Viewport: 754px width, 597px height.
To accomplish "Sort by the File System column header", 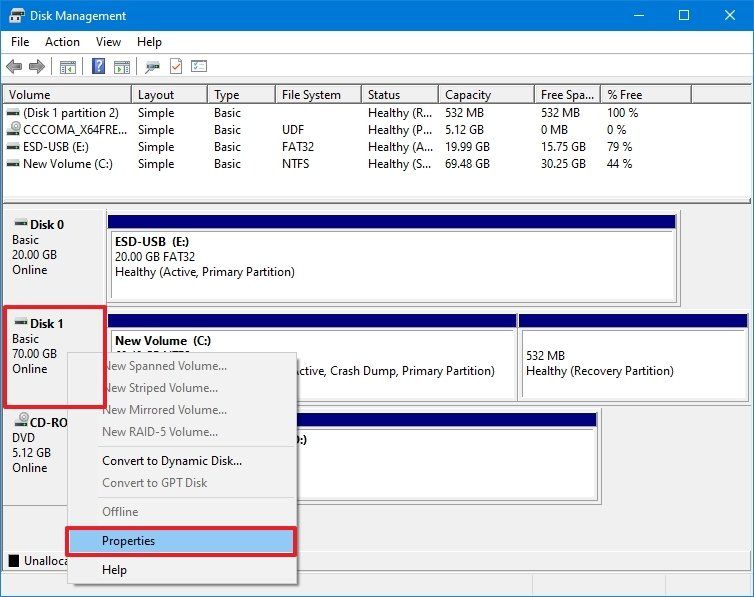I will point(318,95).
